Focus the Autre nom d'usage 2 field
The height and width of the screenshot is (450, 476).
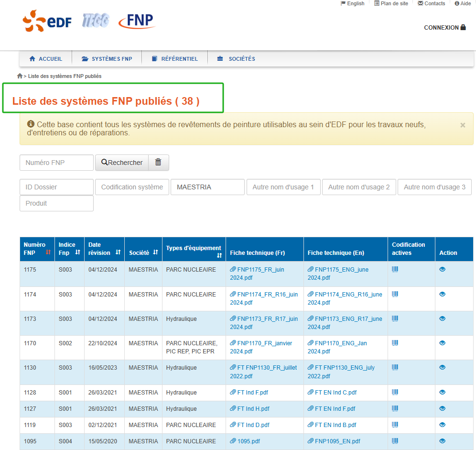tap(359, 187)
